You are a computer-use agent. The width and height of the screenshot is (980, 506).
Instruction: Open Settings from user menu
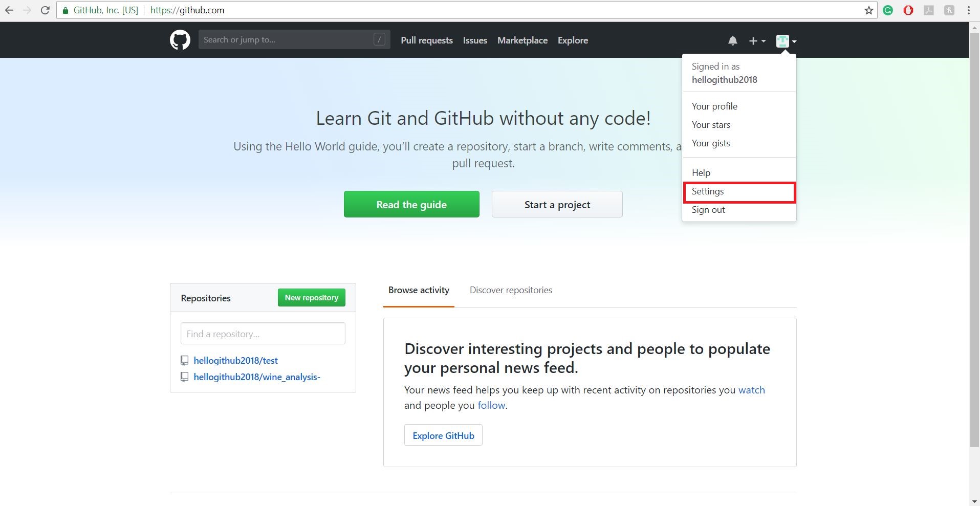click(x=739, y=192)
